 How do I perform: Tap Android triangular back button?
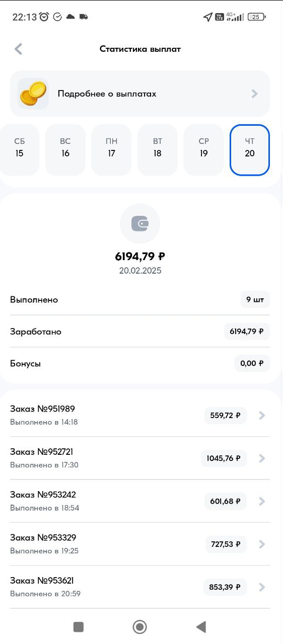point(201,626)
